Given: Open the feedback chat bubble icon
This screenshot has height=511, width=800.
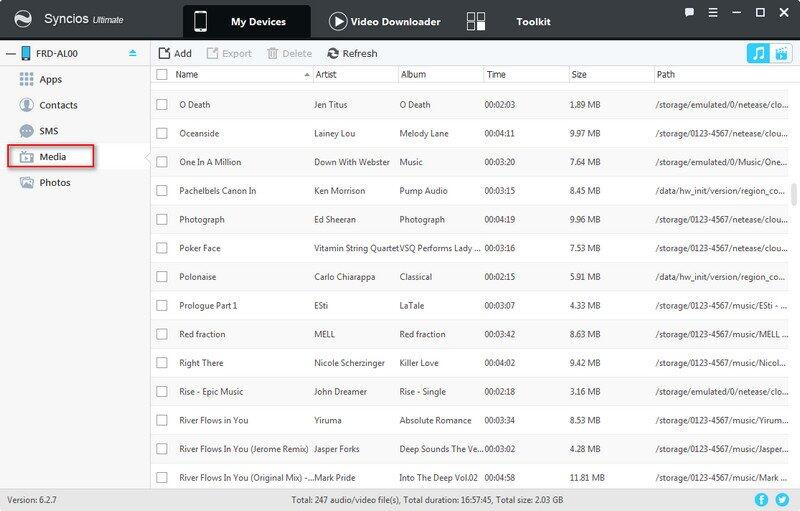Looking at the screenshot, I should [x=689, y=12].
